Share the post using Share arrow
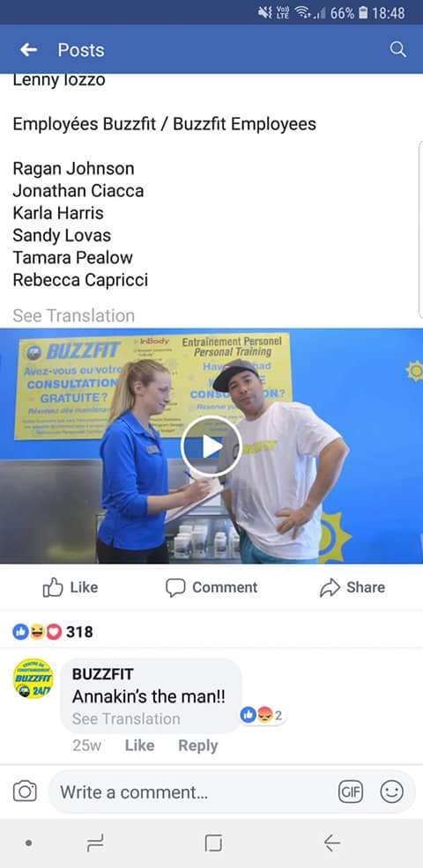This screenshot has height=868, width=423. point(352,587)
